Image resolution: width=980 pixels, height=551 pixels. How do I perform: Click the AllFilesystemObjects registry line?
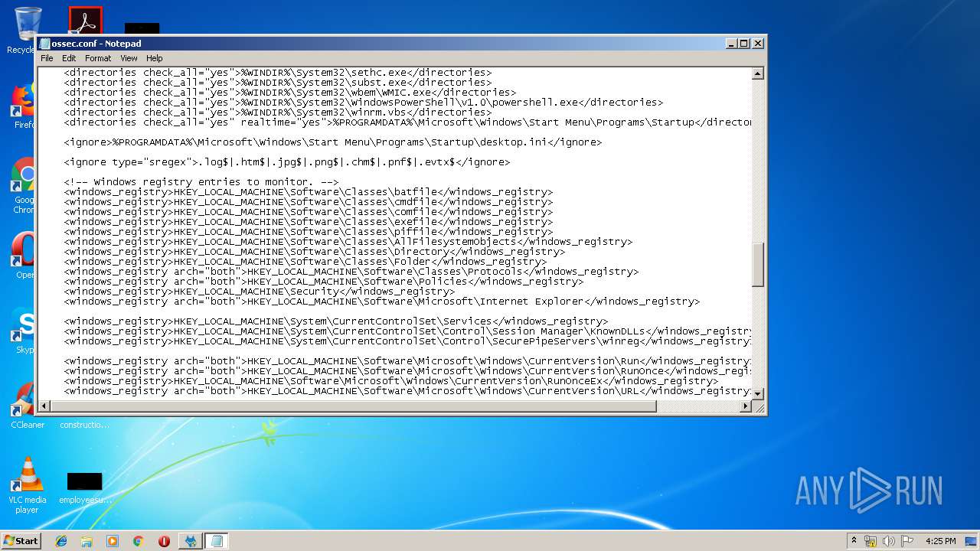tap(348, 242)
